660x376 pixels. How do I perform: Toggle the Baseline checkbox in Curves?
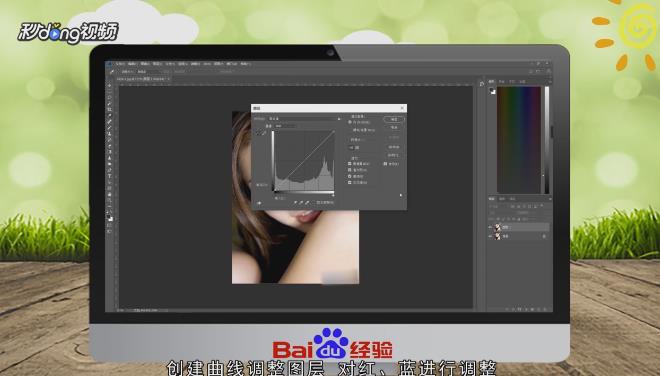click(349, 176)
